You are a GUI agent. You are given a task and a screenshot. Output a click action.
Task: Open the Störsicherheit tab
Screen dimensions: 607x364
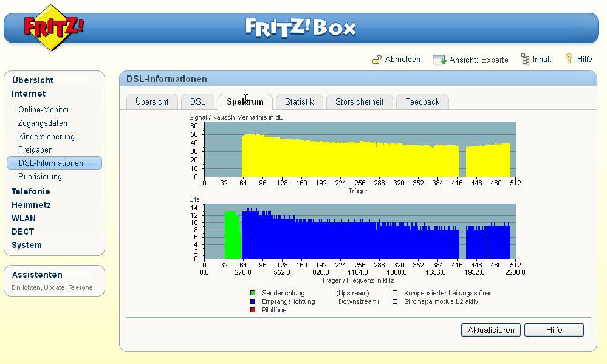(x=359, y=101)
